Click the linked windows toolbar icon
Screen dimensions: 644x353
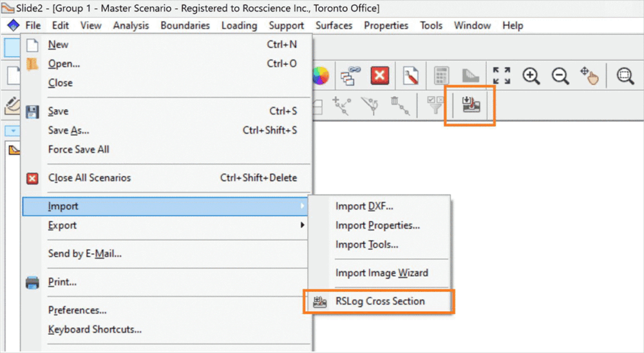[x=350, y=76]
